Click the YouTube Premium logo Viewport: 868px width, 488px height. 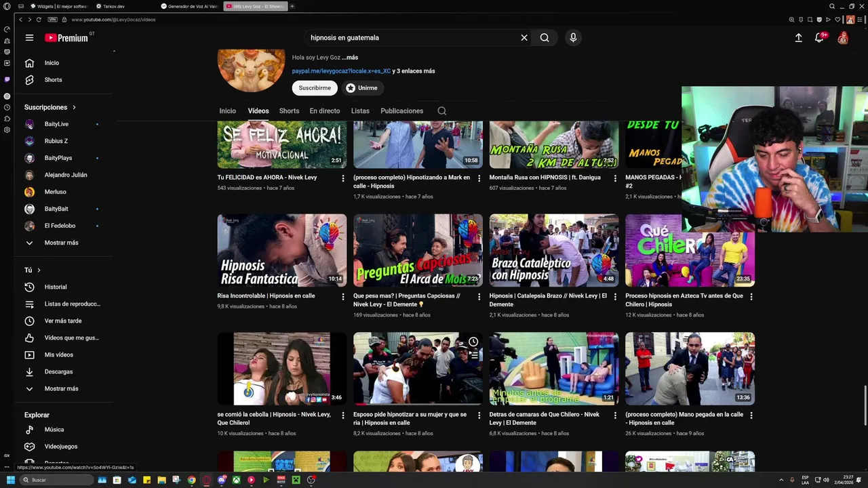(66, 38)
